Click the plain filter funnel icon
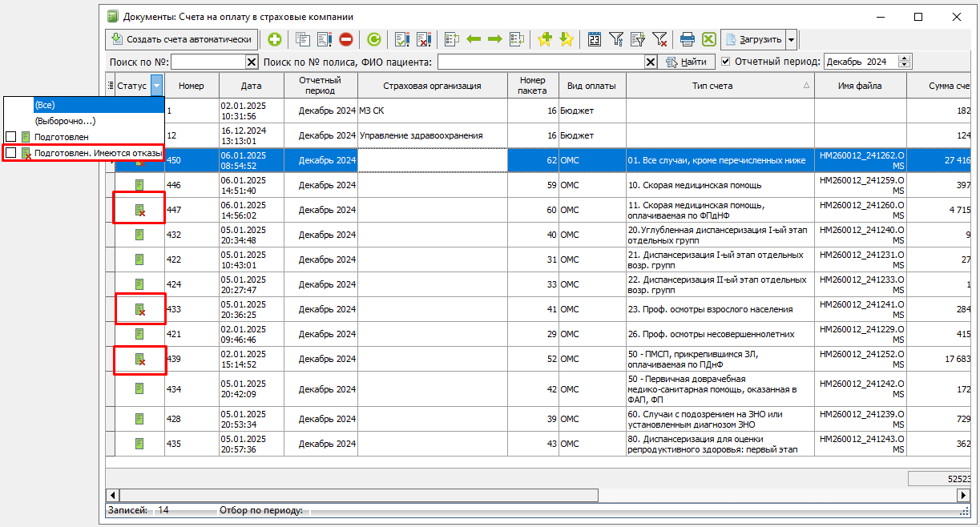This screenshot has height=527, width=980. tap(616, 39)
